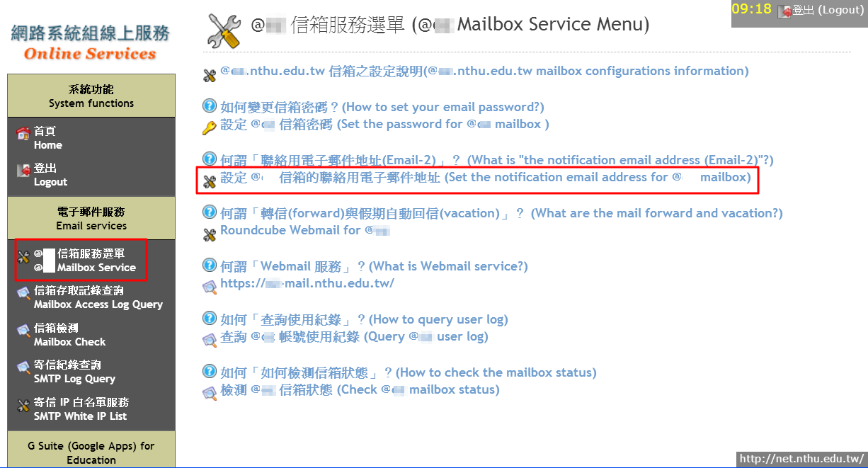Click the magnifier icon beside Mailbox Access Log Query
The image size is (868, 468).
point(23,293)
